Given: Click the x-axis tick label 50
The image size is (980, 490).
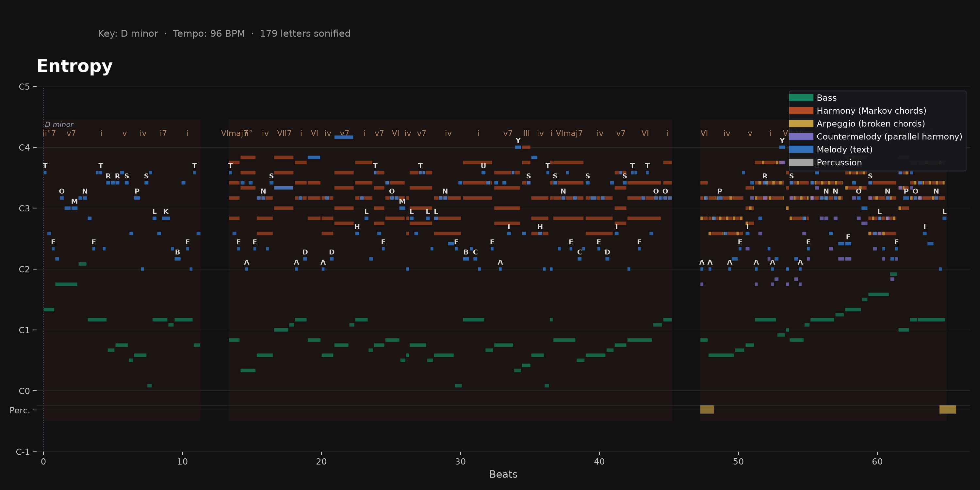Looking at the screenshot, I should [738, 462].
